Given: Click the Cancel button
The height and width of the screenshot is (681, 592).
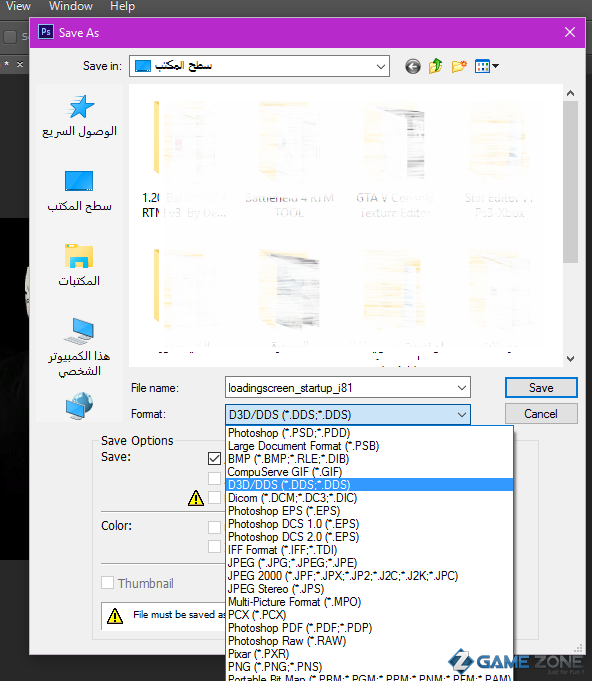Looking at the screenshot, I should coord(541,413).
